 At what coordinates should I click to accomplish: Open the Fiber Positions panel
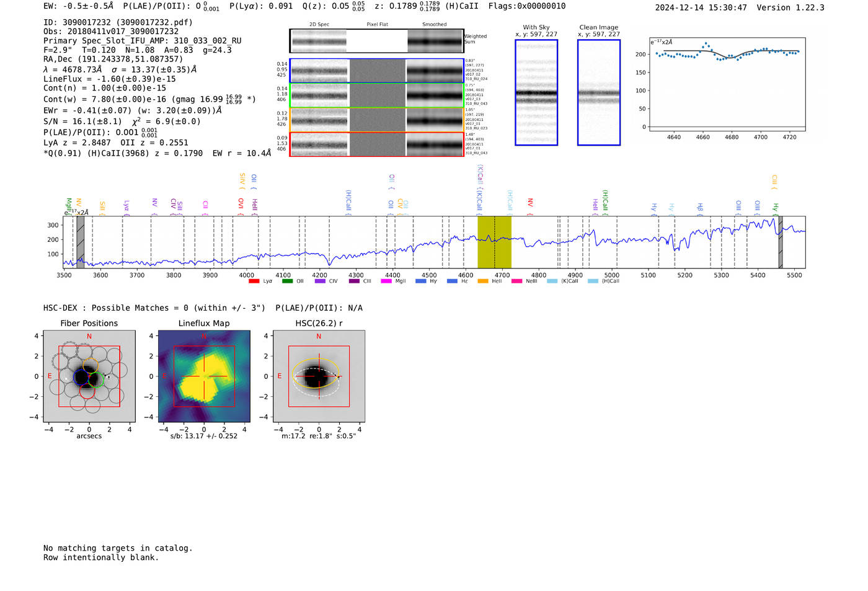(89, 376)
